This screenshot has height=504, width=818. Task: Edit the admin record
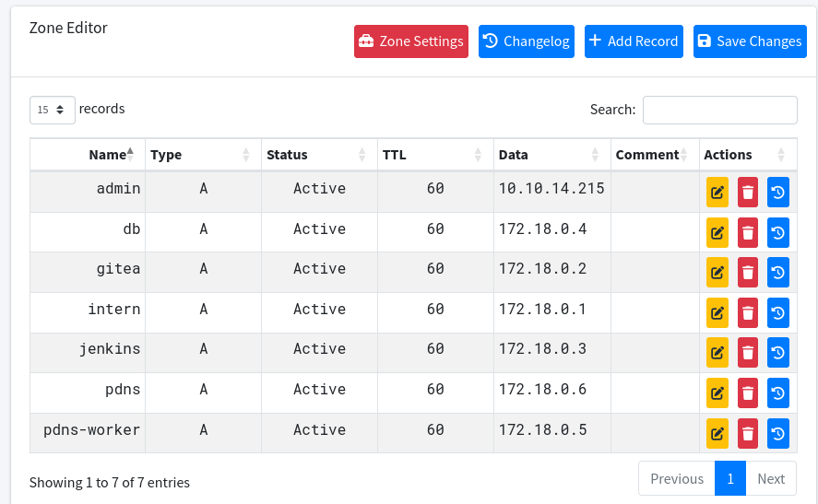[717, 193]
